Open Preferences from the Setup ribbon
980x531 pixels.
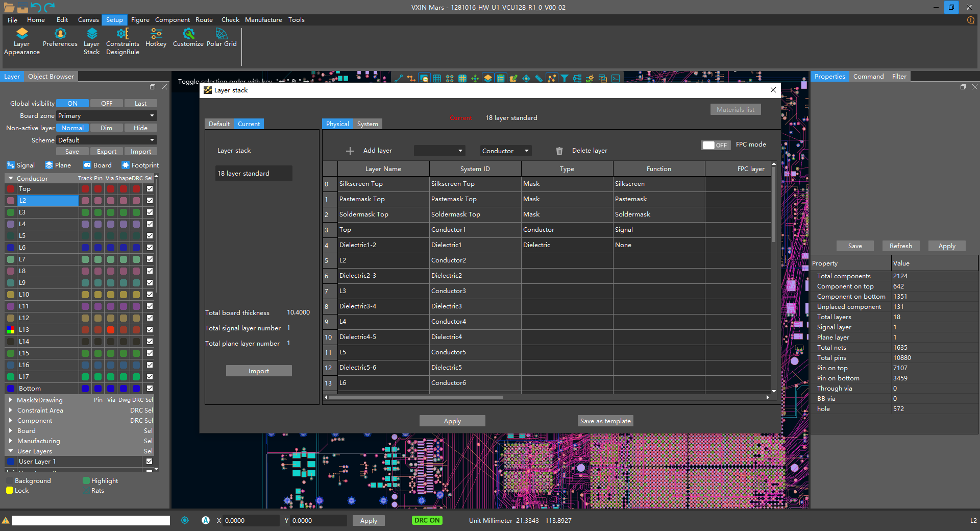(x=60, y=38)
